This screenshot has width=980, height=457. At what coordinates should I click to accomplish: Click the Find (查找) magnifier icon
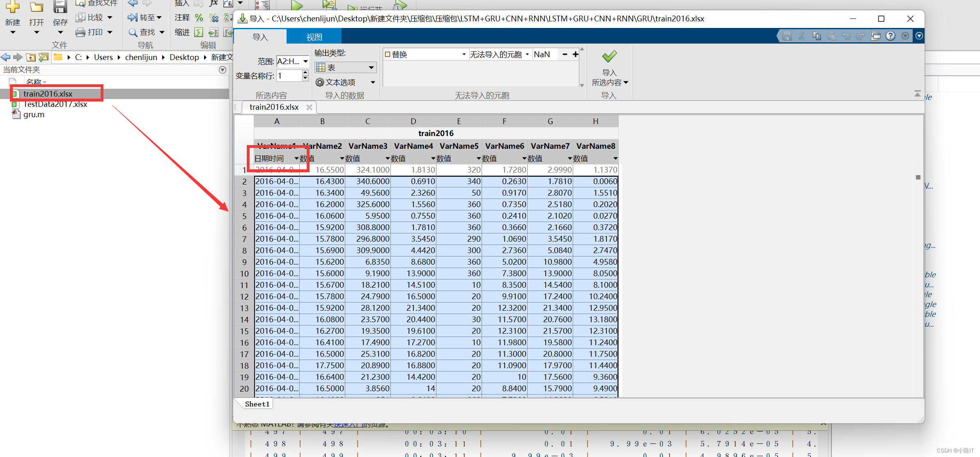133,32
